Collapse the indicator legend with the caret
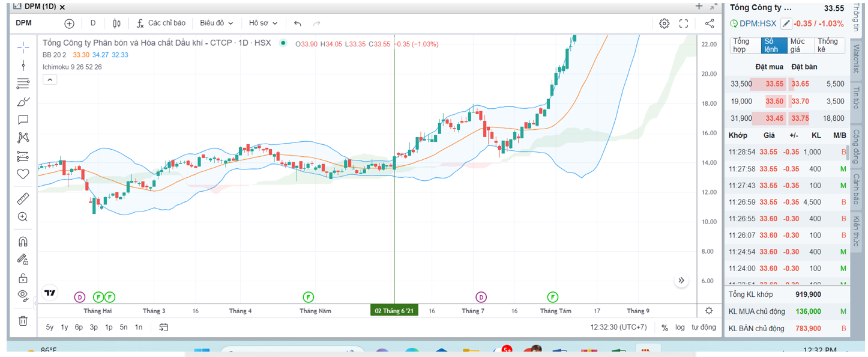Image resolution: width=868 pixels, height=357 pixels. 50,79
